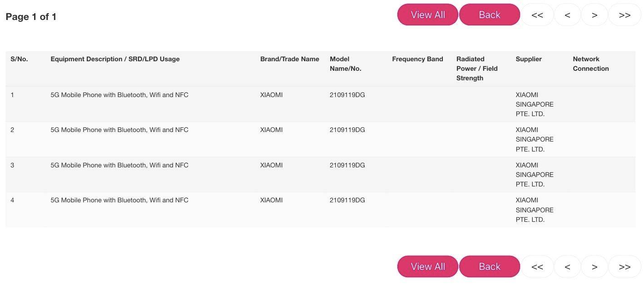Jump to last page using top >> button
The width and height of the screenshot is (644, 284).
624,15
